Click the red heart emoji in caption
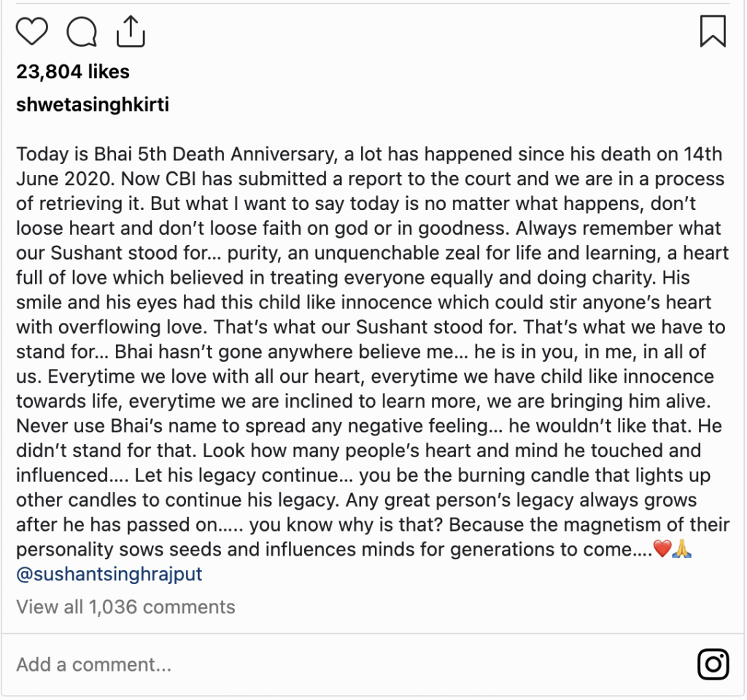Viewport: 747px width, 700px height. pos(662,548)
